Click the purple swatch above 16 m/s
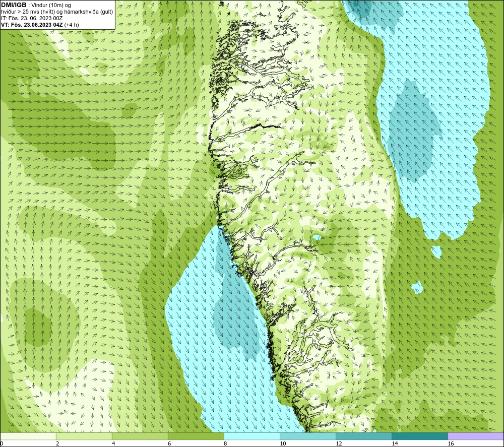Screen dimensions: 504x447 pyautogui.click(x=476, y=436)
